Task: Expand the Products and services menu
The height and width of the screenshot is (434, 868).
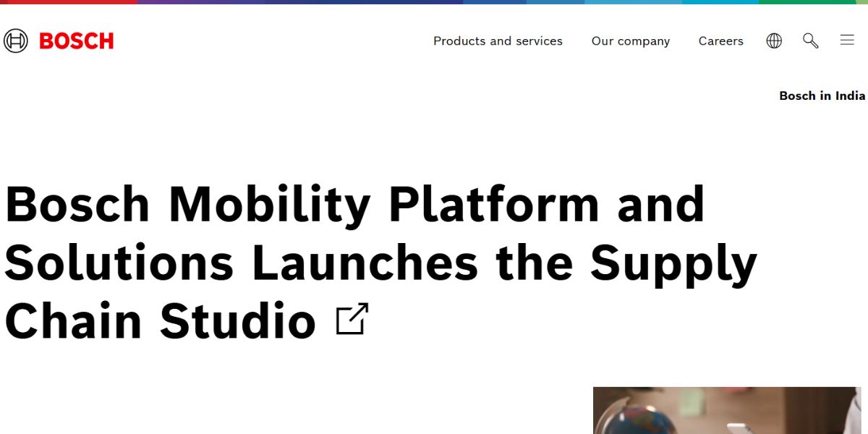Action: click(x=498, y=41)
